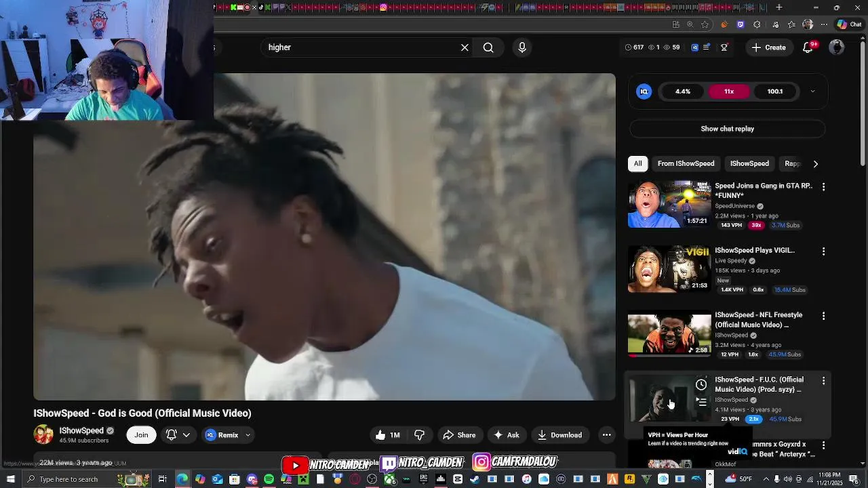Favorite this page with star icon
The width and height of the screenshot is (868, 488).
[705, 24]
